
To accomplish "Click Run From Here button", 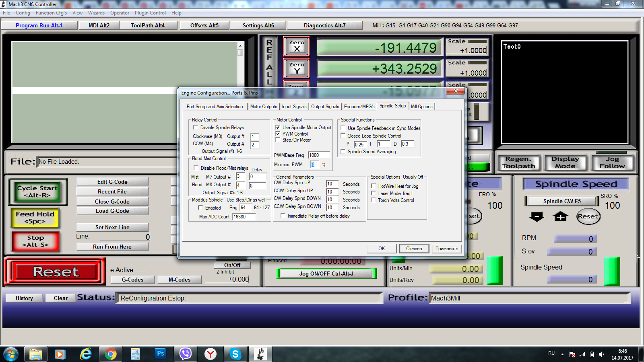I will click(x=112, y=247).
